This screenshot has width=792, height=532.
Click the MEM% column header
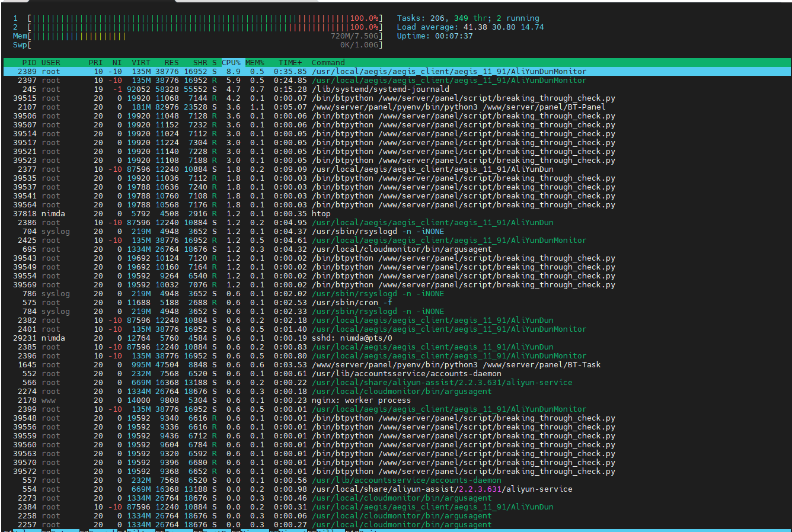[x=255, y=62]
